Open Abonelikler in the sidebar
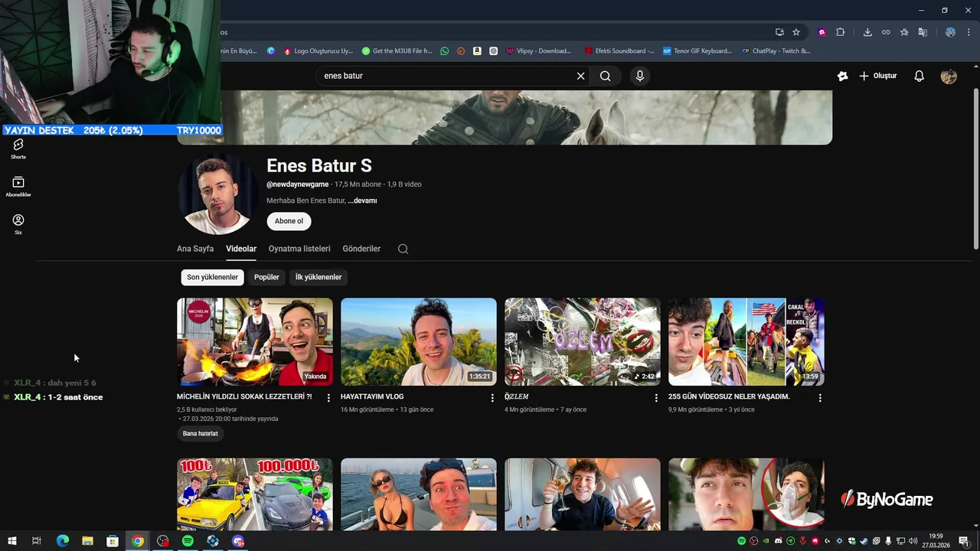The width and height of the screenshot is (980, 551). pos(18,187)
